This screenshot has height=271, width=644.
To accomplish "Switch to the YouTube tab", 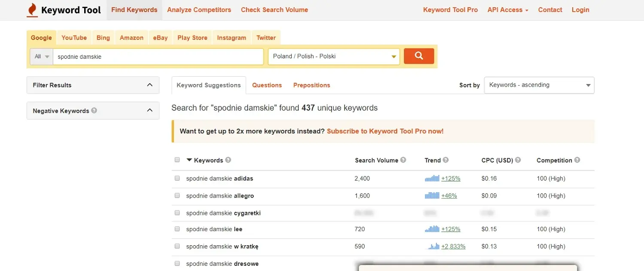I will (74, 37).
